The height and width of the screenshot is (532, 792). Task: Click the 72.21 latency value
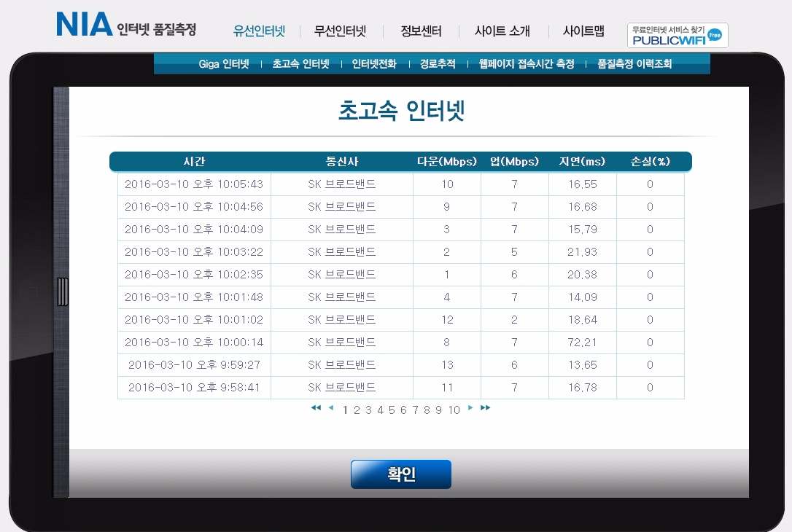583,343
